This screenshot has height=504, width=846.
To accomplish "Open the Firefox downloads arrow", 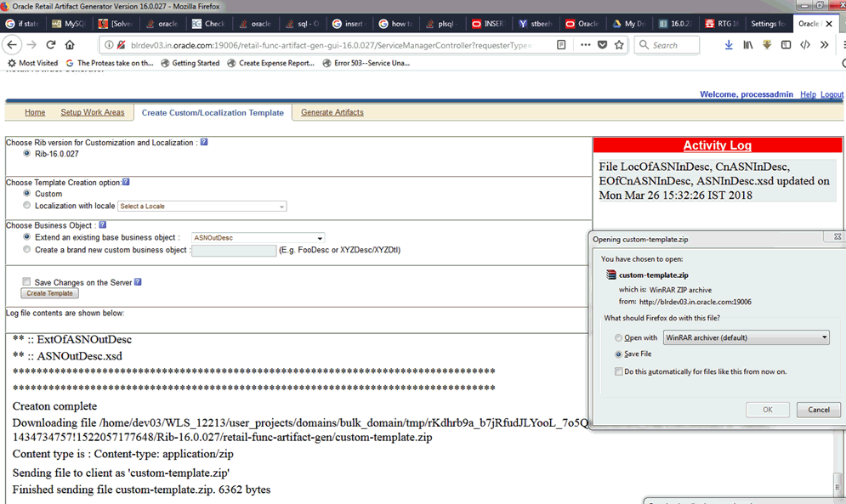I will [729, 45].
